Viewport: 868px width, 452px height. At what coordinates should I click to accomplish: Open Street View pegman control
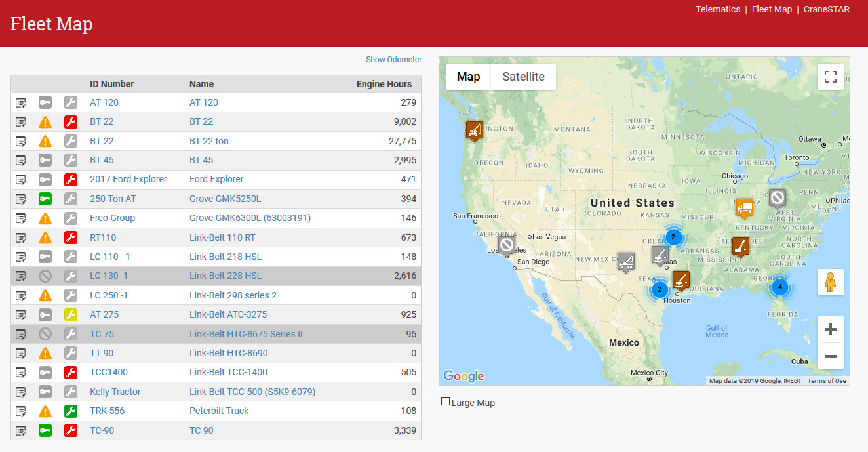point(831,282)
